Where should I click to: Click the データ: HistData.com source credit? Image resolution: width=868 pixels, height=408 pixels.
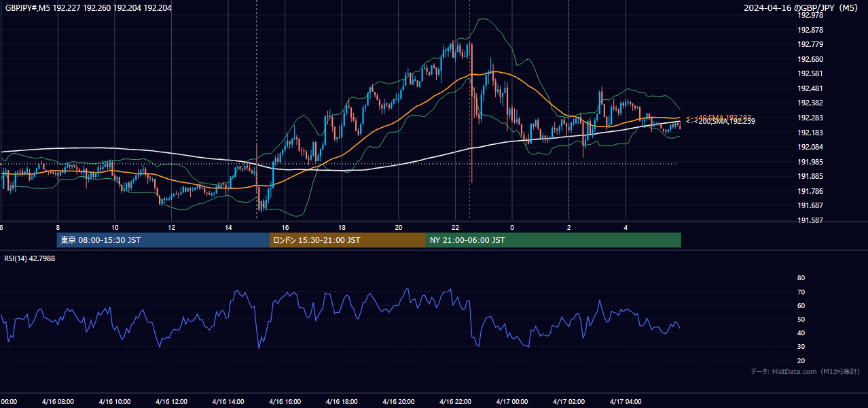pyautogui.click(x=806, y=371)
